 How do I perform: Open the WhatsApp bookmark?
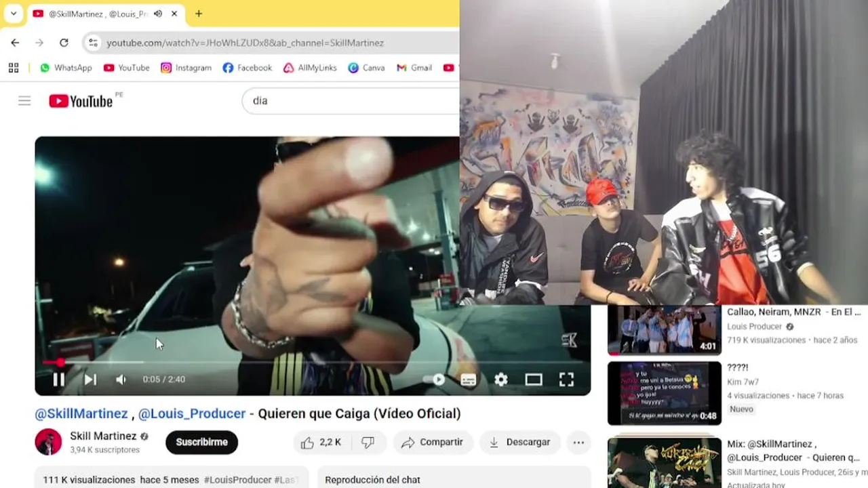[x=66, y=68]
